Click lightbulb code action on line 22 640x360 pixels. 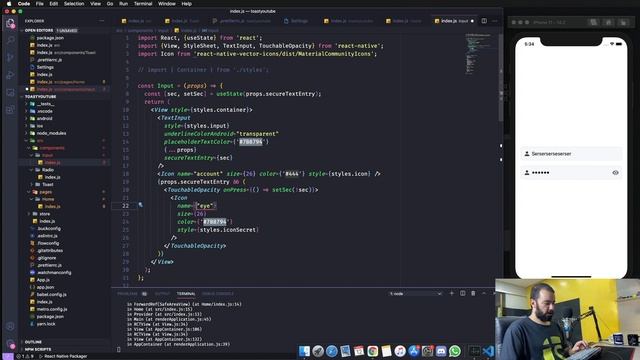pos(140,205)
